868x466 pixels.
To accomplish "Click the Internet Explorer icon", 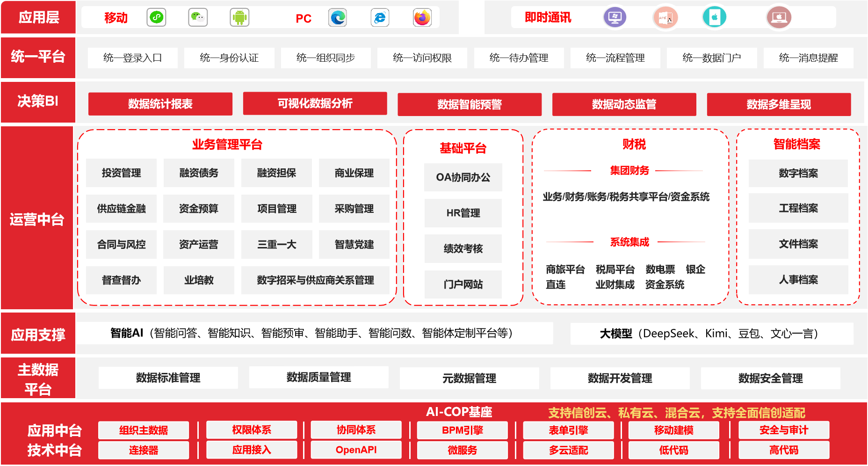I will point(380,18).
